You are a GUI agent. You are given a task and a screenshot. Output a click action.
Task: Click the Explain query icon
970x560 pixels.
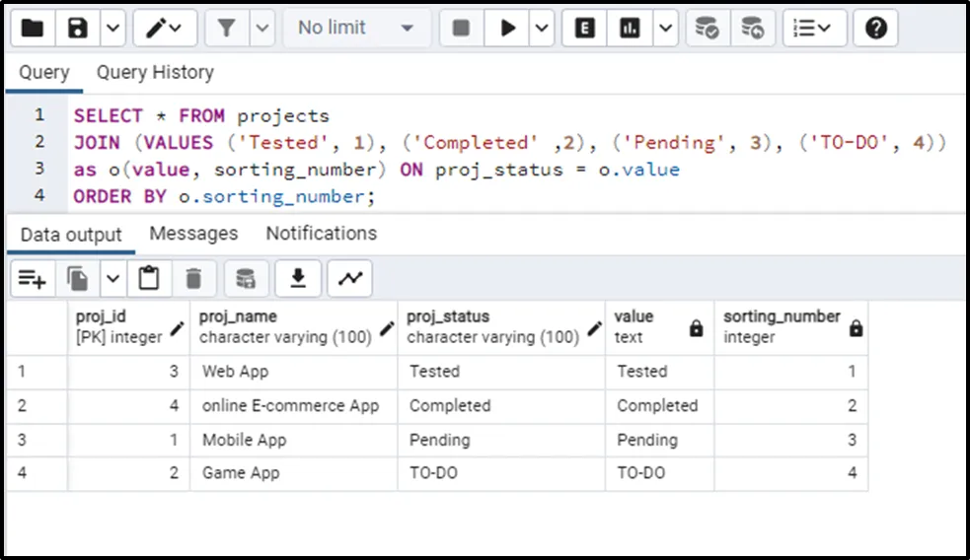click(x=585, y=28)
